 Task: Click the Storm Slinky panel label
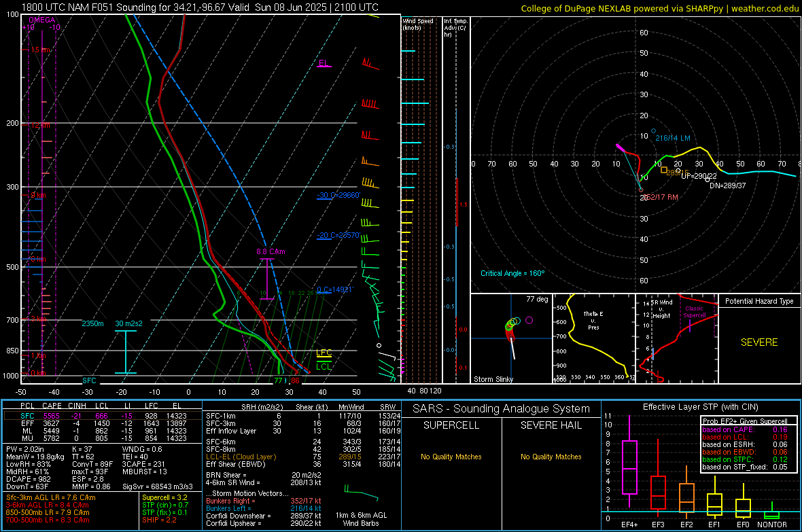[493, 379]
